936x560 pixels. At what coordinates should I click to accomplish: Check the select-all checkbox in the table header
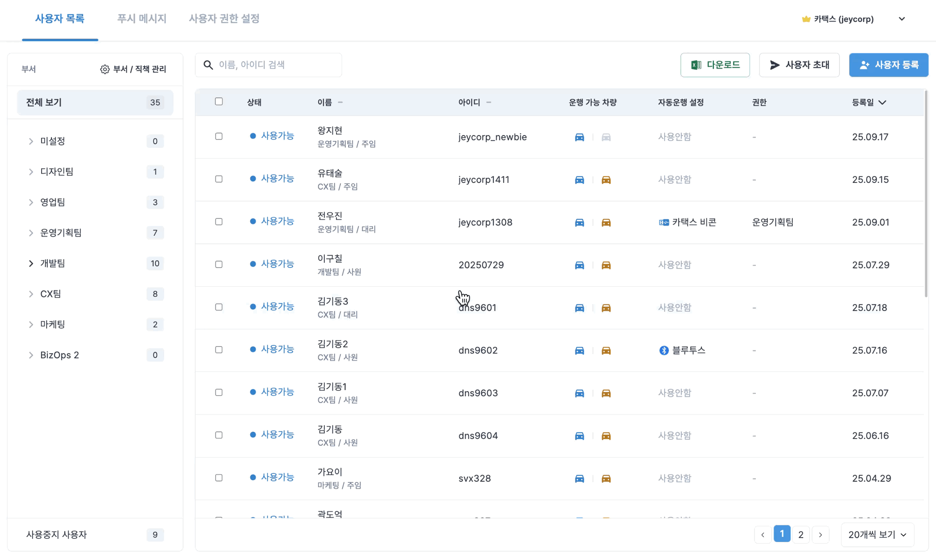coord(219,102)
